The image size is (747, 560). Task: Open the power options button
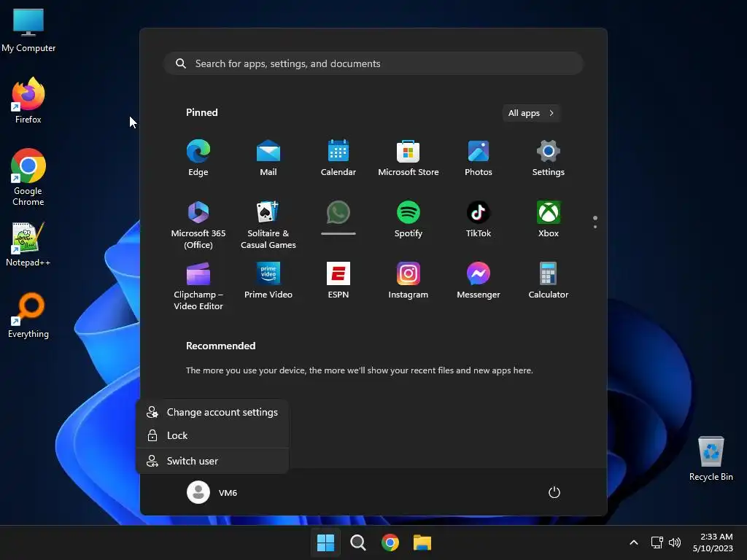tap(554, 492)
